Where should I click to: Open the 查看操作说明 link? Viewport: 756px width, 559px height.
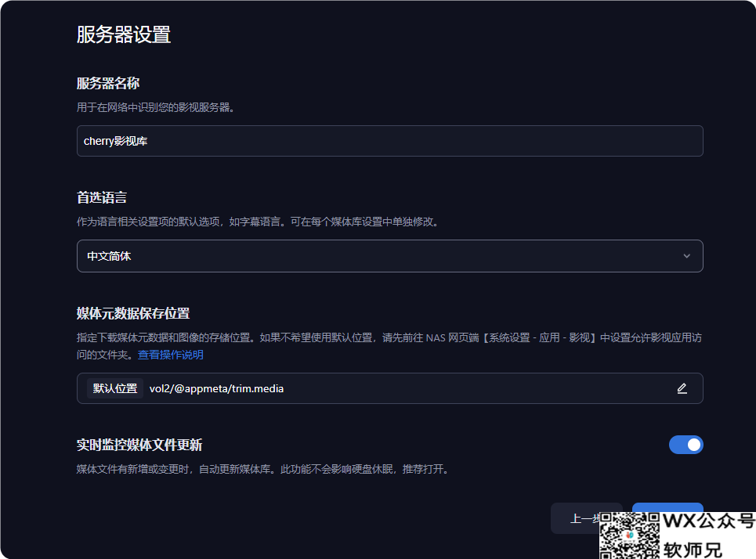[171, 355]
